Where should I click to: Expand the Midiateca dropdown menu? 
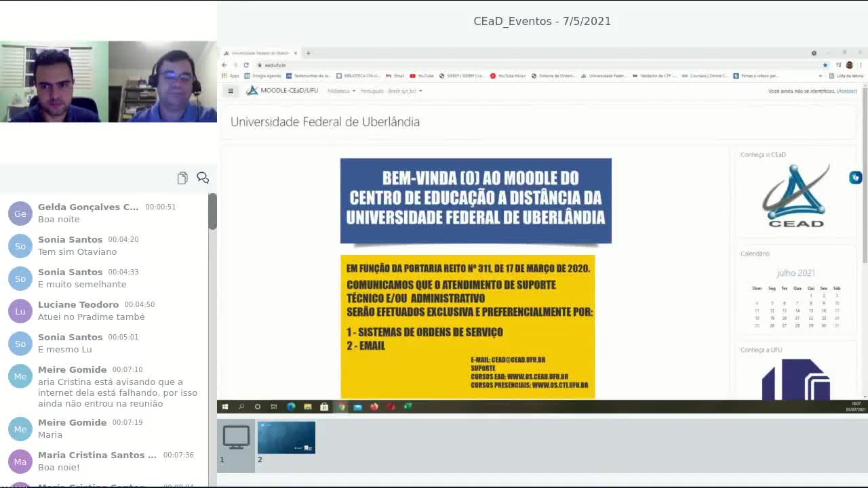[x=341, y=91]
